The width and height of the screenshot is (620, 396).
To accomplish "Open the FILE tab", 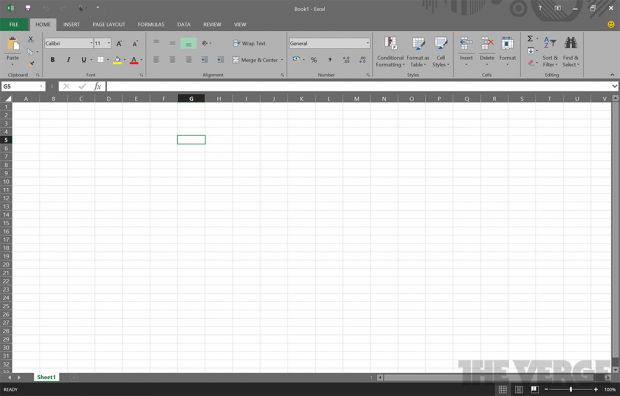I will pos(14,25).
